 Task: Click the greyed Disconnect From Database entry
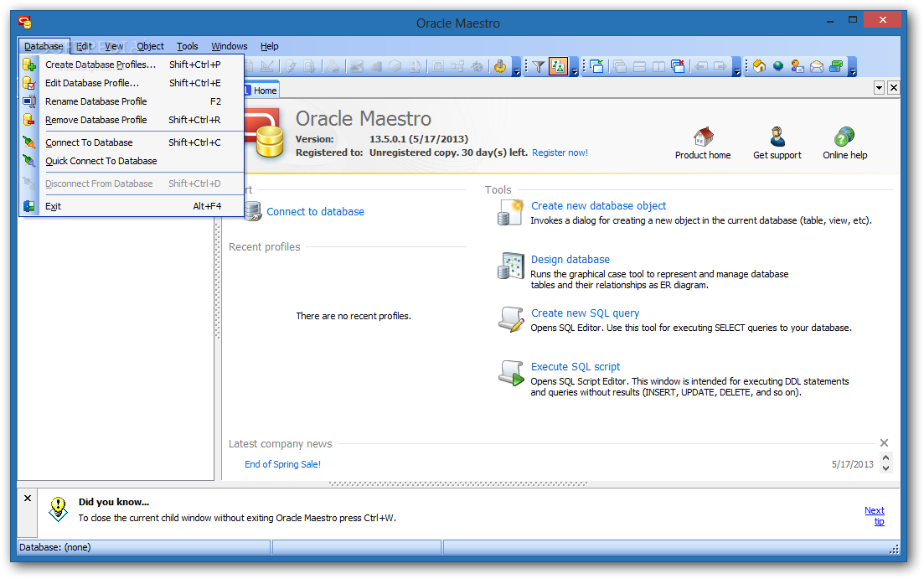[132, 184]
